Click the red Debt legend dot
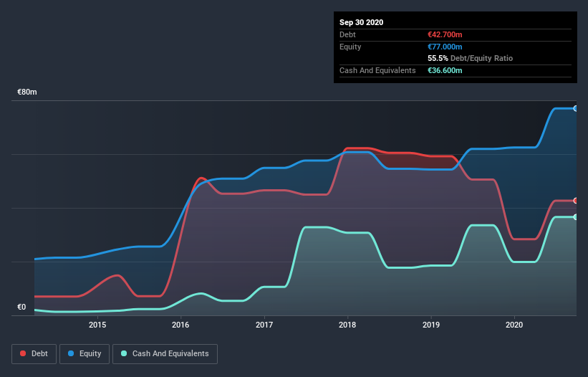The image size is (588, 377). (x=23, y=353)
